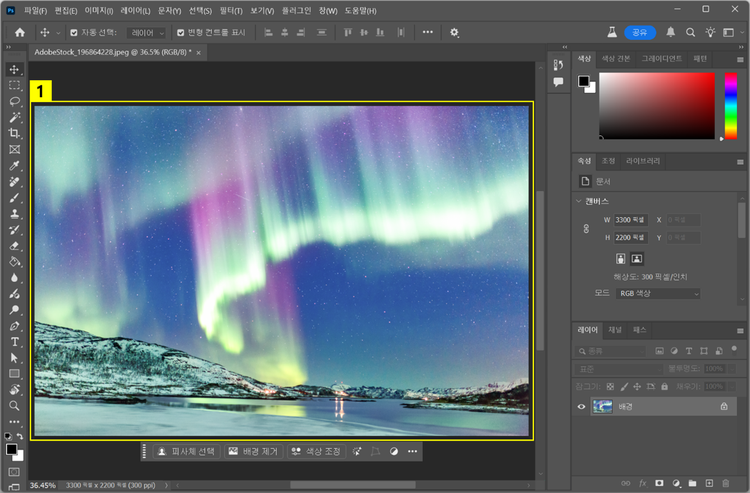This screenshot has height=493, width=750.
Task: Select the Crop tool
Action: point(15,133)
